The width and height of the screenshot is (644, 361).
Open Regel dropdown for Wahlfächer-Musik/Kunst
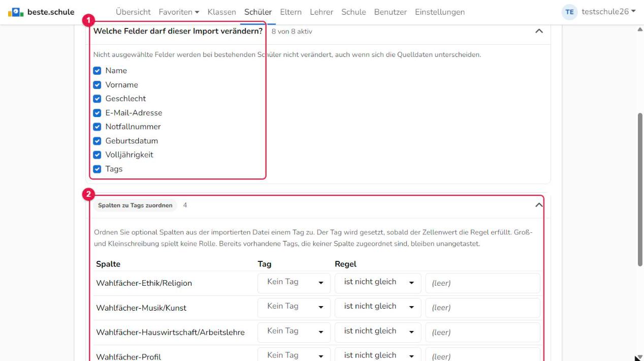[x=378, y=308]
